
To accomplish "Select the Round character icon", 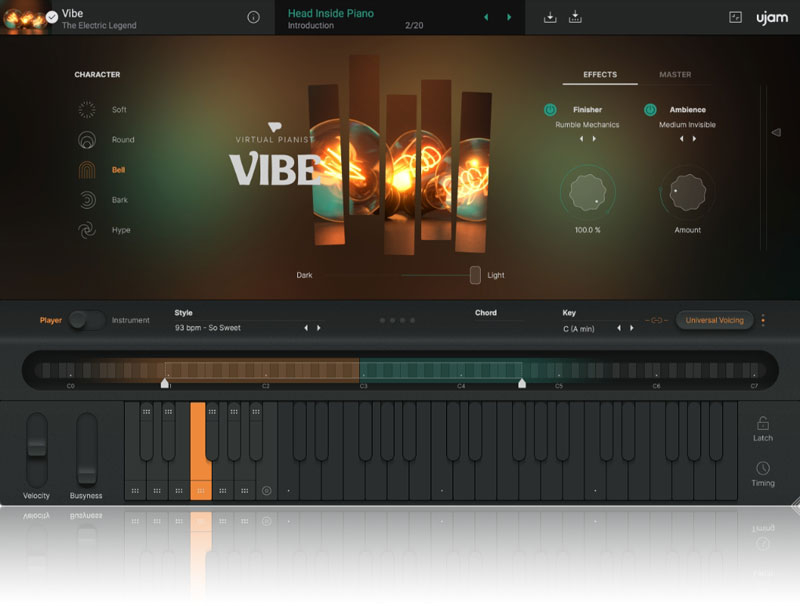I will coord(88,140).
